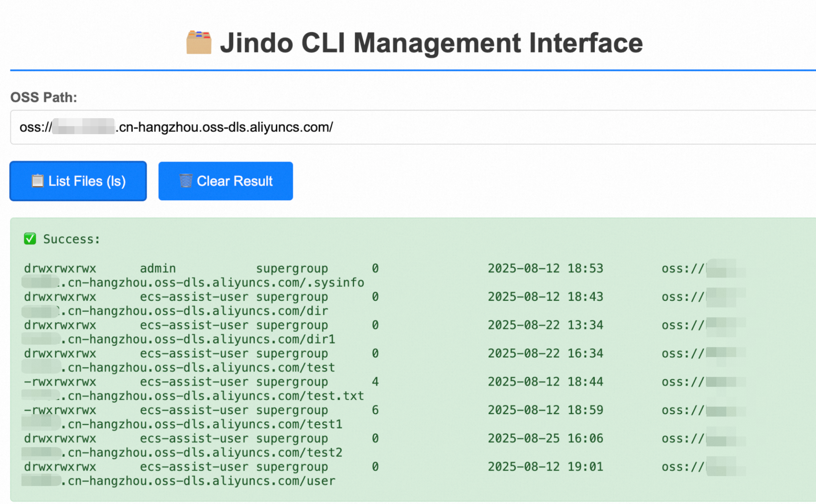This screenshot has height=504, width=816.
Task: Click the timestamp '2025-08-22 16:34'
Action: pos(546,353)
